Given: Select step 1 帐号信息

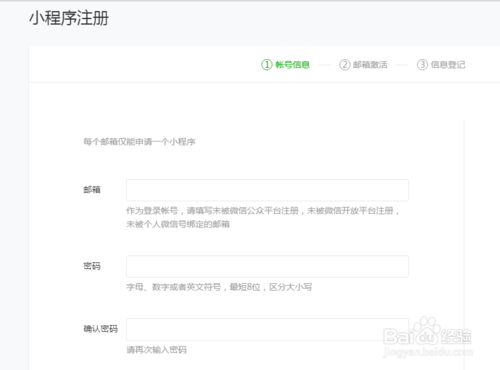Looking at the screenshot, I should (x=286, y=64).
